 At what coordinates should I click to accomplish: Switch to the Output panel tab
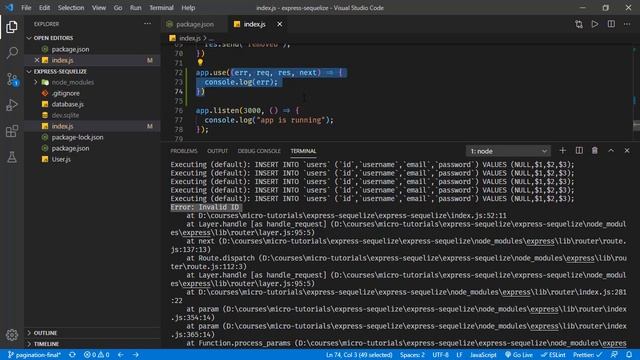(217, 151)
